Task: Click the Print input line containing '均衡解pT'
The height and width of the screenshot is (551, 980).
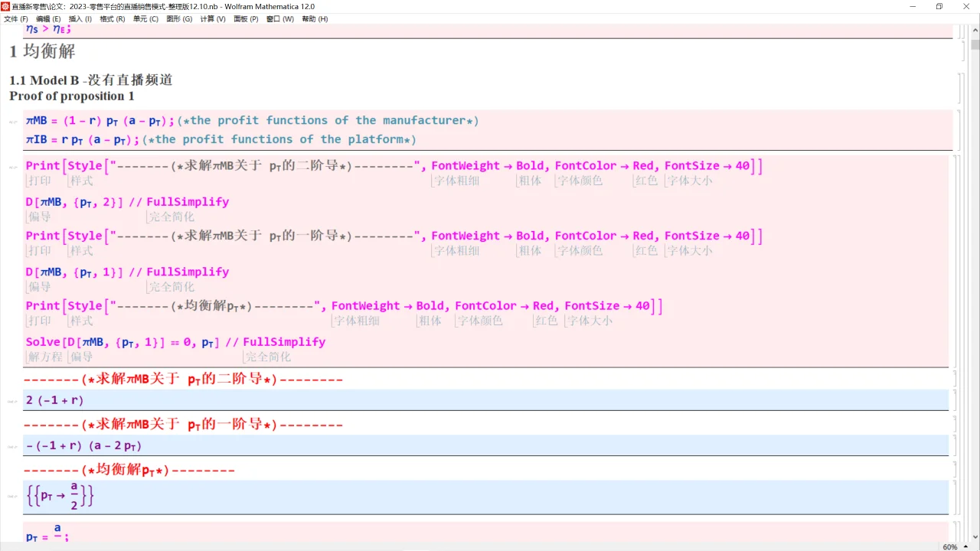Action: [345, 306]
